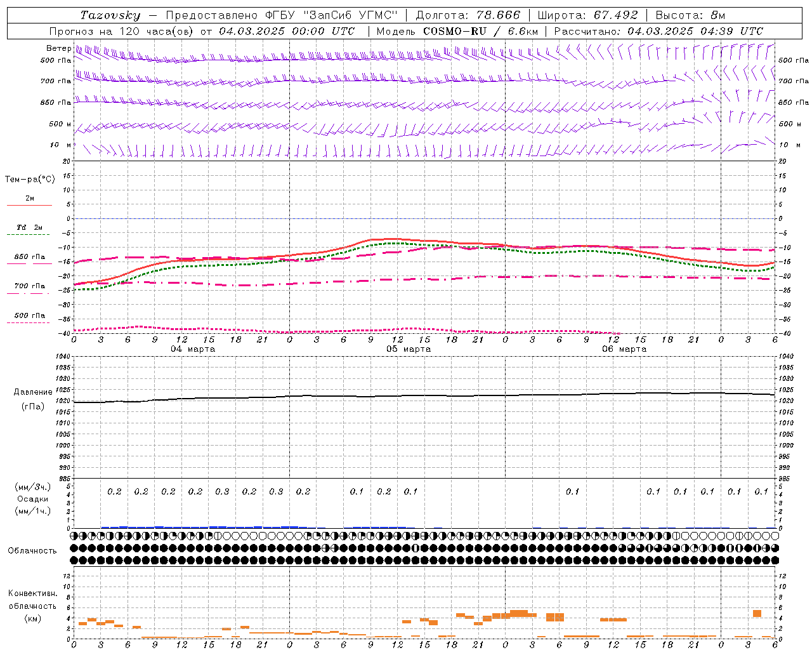Click the '06 марта' date label

point(624,349)
